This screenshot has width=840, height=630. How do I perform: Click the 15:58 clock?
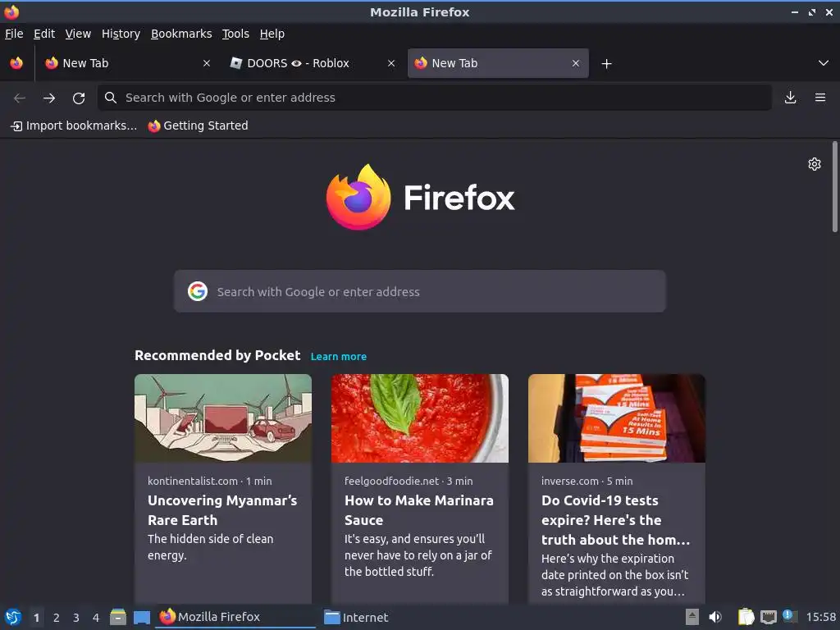point(820,617)
